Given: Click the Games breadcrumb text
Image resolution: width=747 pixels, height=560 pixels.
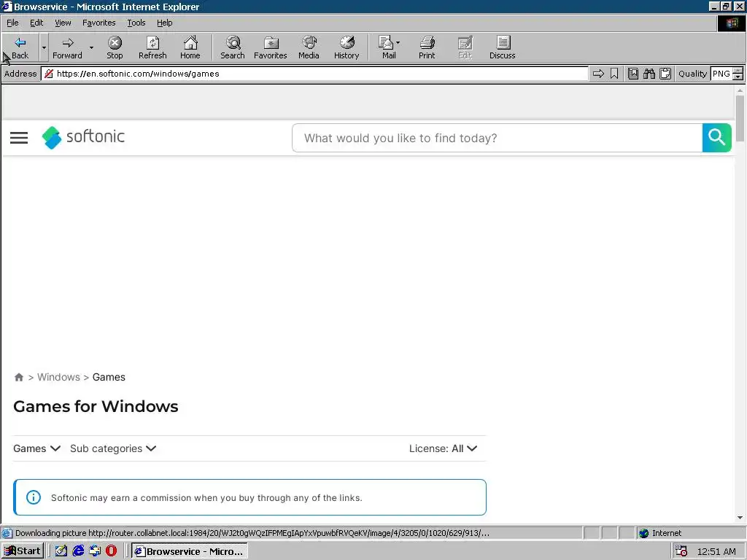Looking at the screenshot, I should click(109, 377).
